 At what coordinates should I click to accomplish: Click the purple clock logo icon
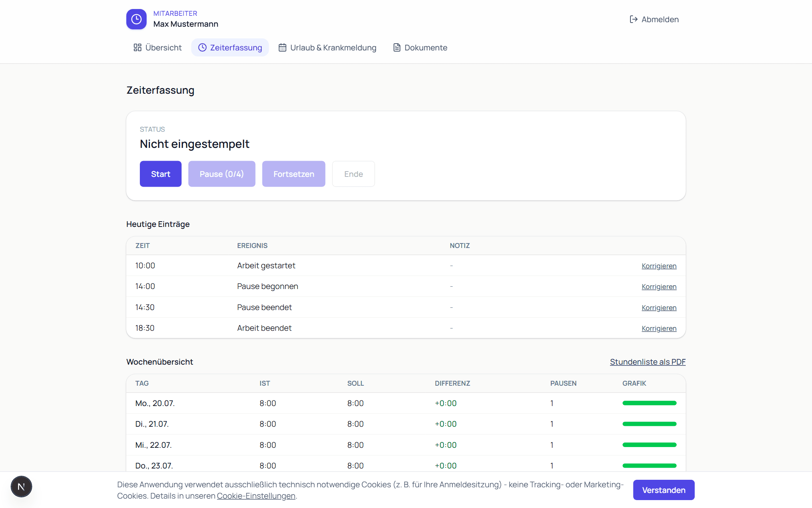click(x=136, y=19)
